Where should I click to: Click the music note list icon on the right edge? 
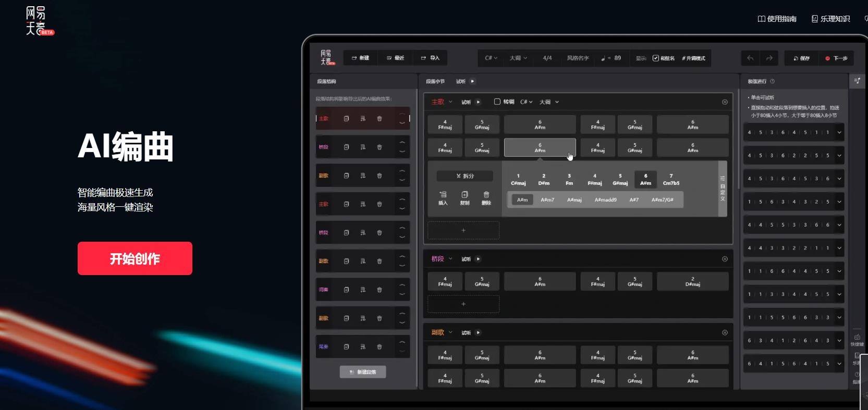pyautogui.click(x=857, y=81)
